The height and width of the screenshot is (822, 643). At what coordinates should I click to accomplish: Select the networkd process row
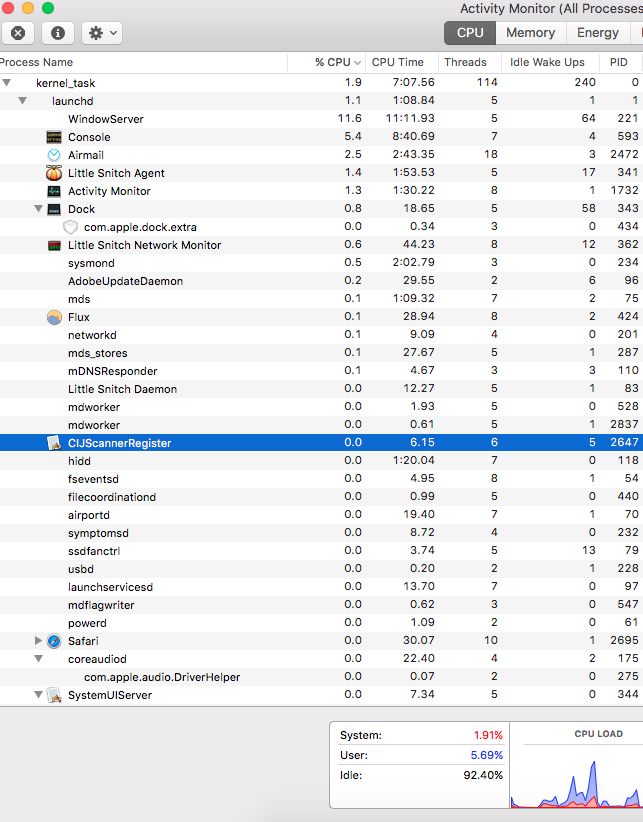pyautogui.click(x=321, y=335)
